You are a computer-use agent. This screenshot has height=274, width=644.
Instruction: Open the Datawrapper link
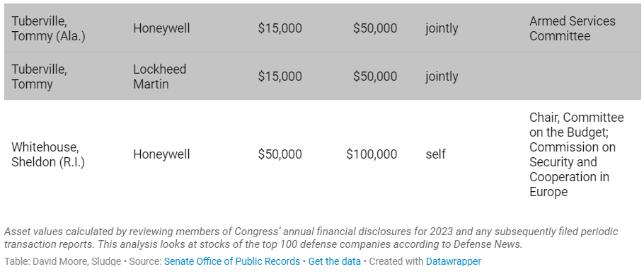[454, 261]
